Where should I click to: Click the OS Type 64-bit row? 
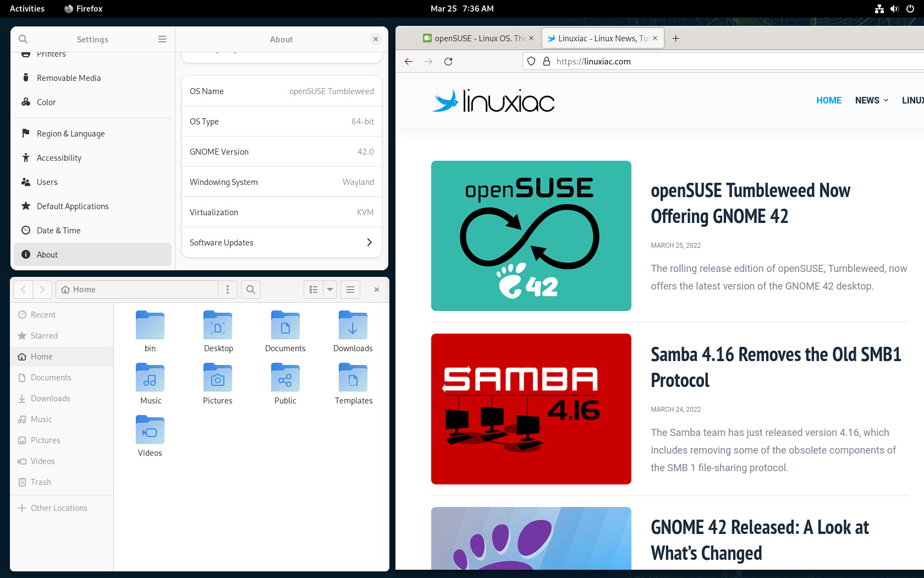(x=282, y=122)
